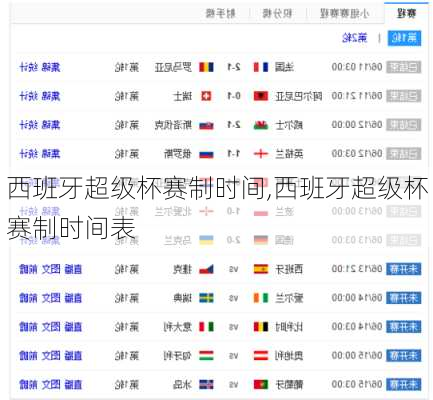Open 统计 for 威尔士 vs 斯洛伐克
Viewport: 433px width, 400px height.
coord(28,125)
